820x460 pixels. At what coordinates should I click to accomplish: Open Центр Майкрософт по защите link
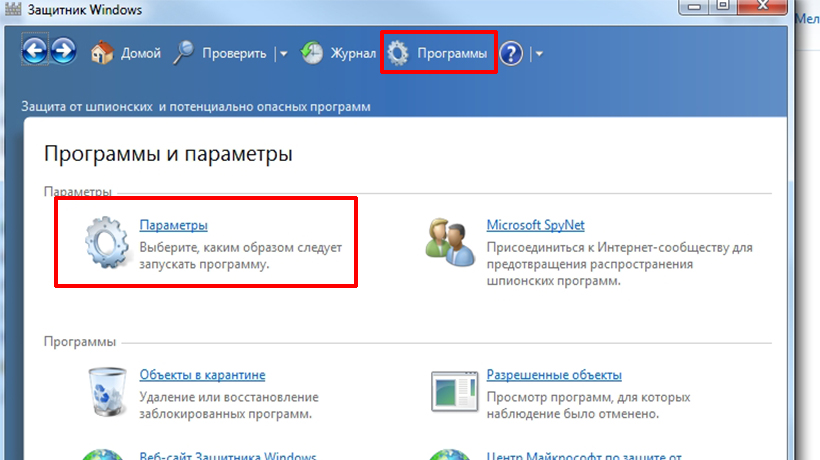pyautogui.click(x=584, y=455)
